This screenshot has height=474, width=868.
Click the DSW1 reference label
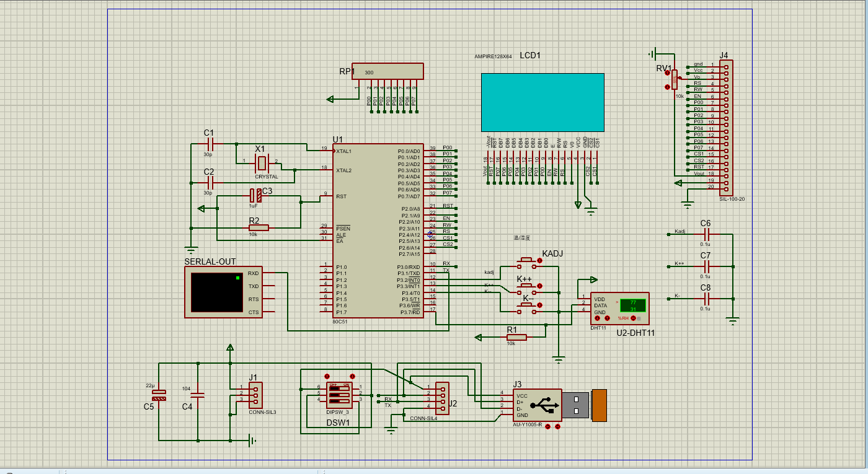click(x=339, y=423)
